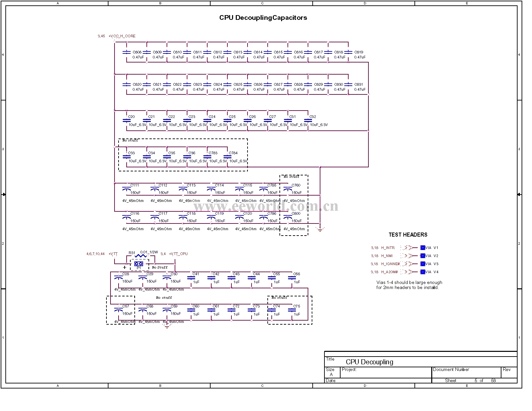This screenshot has width=532, height=411.
Task: Select the C32 10uF capacitor symbol
Action: [308, 120]
